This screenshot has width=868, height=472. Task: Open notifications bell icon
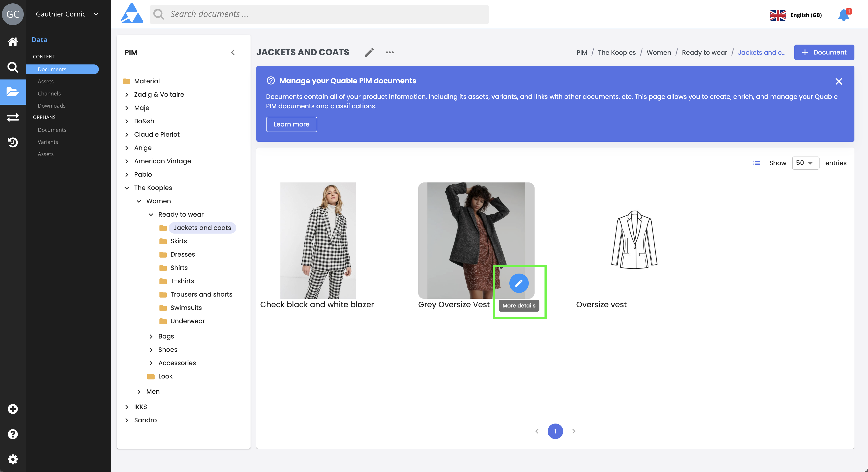843,15
